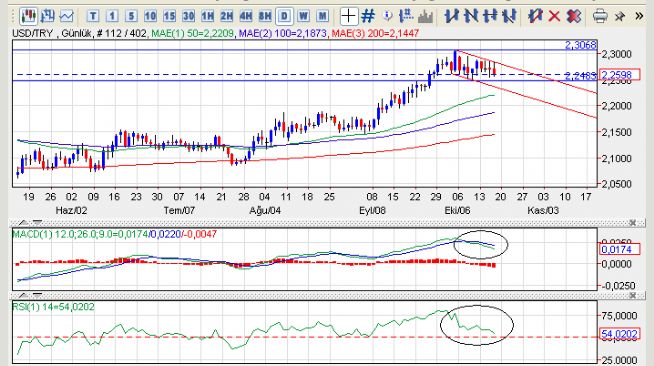
Task: Click the Tem/07 date axis label
Action: pos(179,211)
